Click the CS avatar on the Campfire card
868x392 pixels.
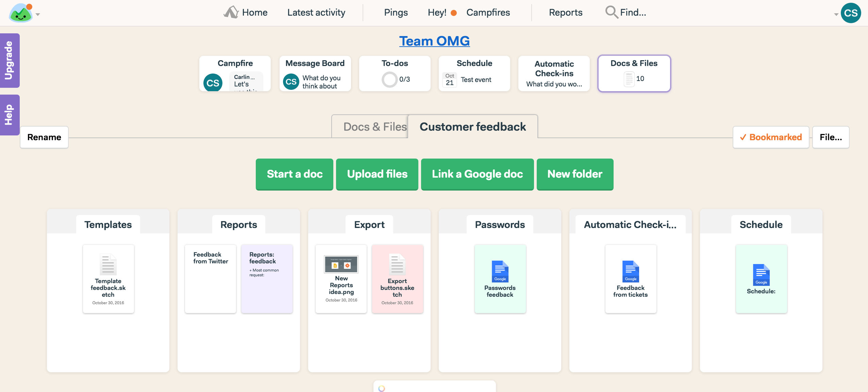tap(212, 82)
